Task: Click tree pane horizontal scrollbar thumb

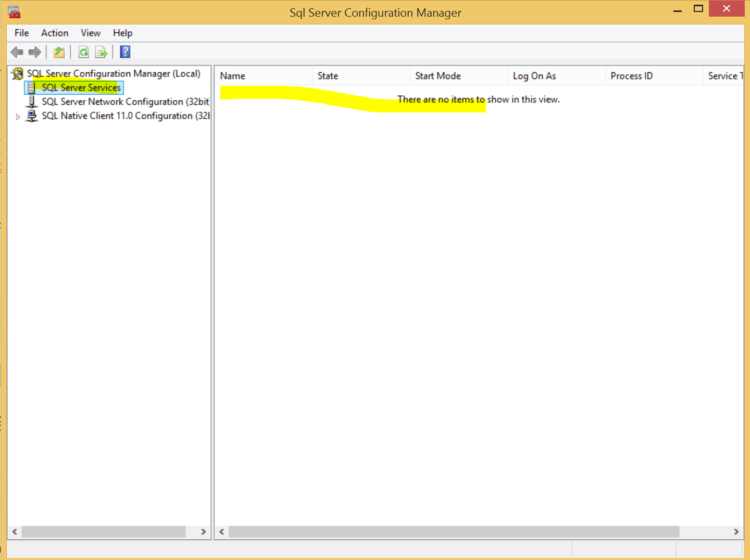Action: [104, 532]
